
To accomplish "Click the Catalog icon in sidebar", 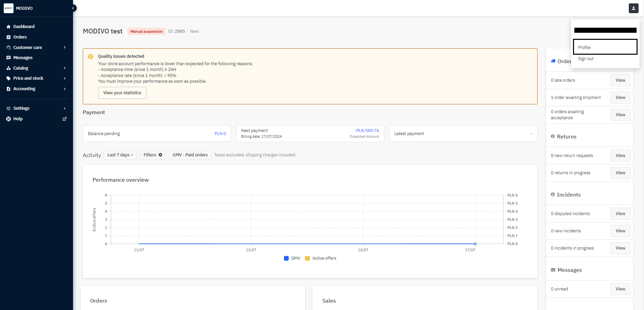I will 8,68.
